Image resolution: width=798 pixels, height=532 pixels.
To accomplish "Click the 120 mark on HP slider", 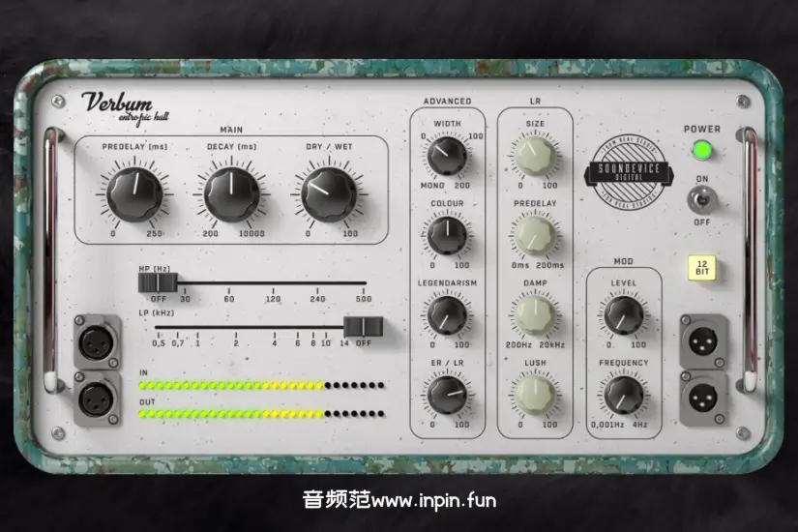I will 273,299.
